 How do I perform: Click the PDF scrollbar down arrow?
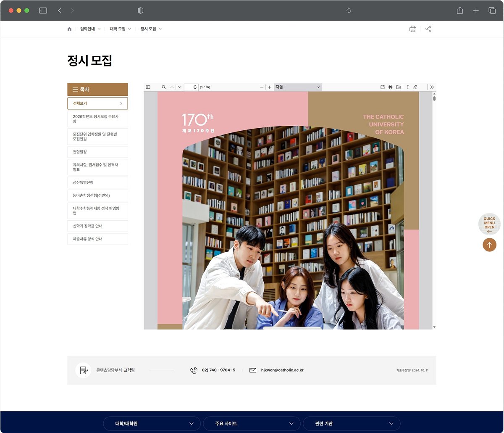tap(434, 327)
